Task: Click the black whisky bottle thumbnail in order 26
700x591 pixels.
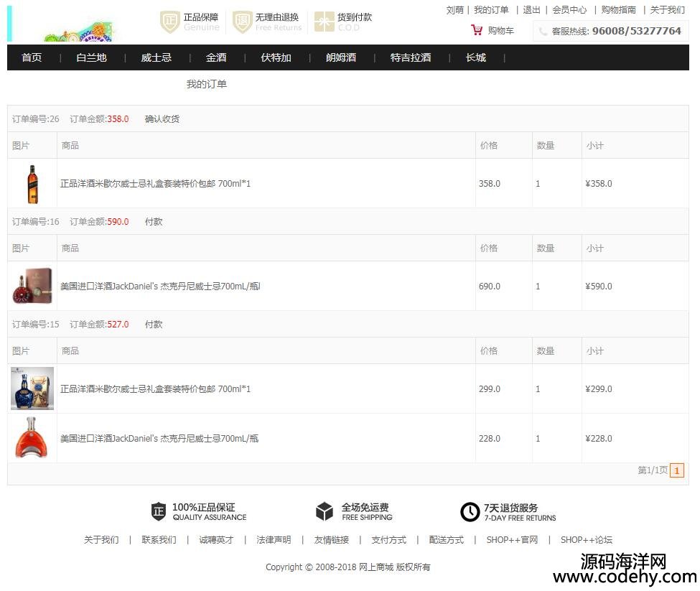Action: click(x=32, y=184)
